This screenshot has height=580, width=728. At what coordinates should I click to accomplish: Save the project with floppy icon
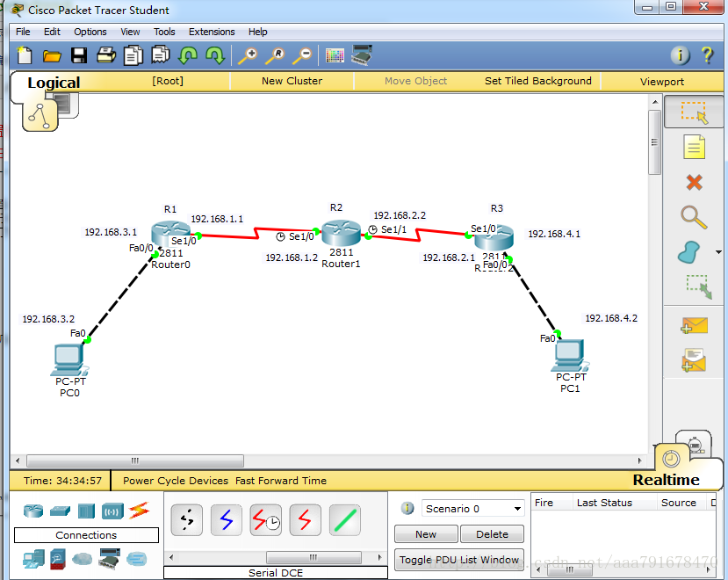pyautogui.click(x=79, y=55)
